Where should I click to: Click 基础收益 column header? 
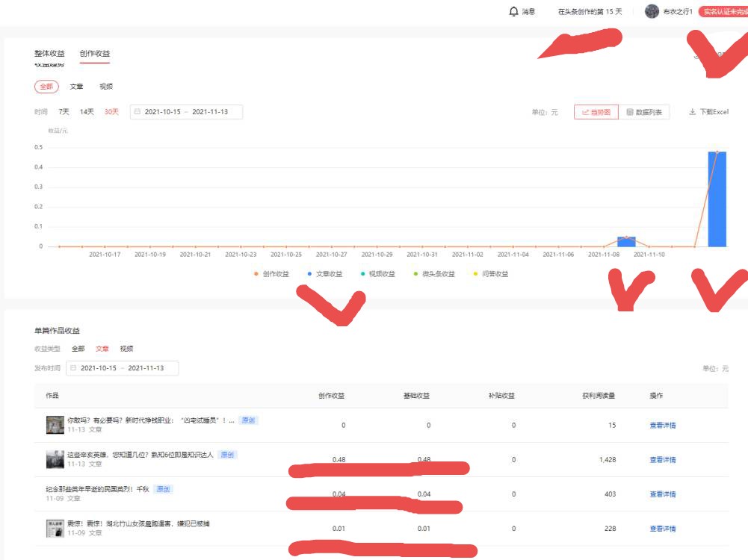point(416,396)
